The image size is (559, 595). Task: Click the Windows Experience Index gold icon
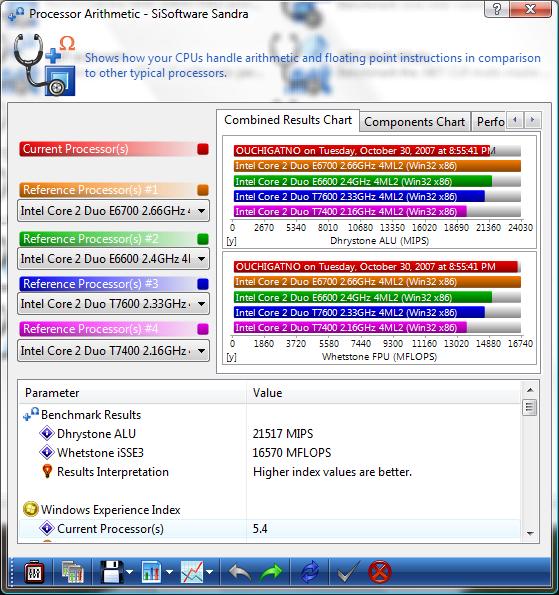click(30, 509)
